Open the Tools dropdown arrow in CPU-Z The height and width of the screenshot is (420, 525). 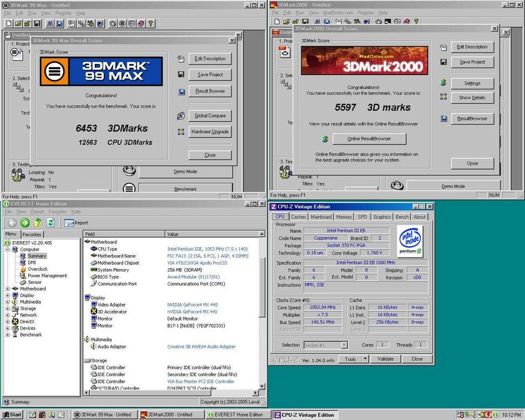click(365, 359)
